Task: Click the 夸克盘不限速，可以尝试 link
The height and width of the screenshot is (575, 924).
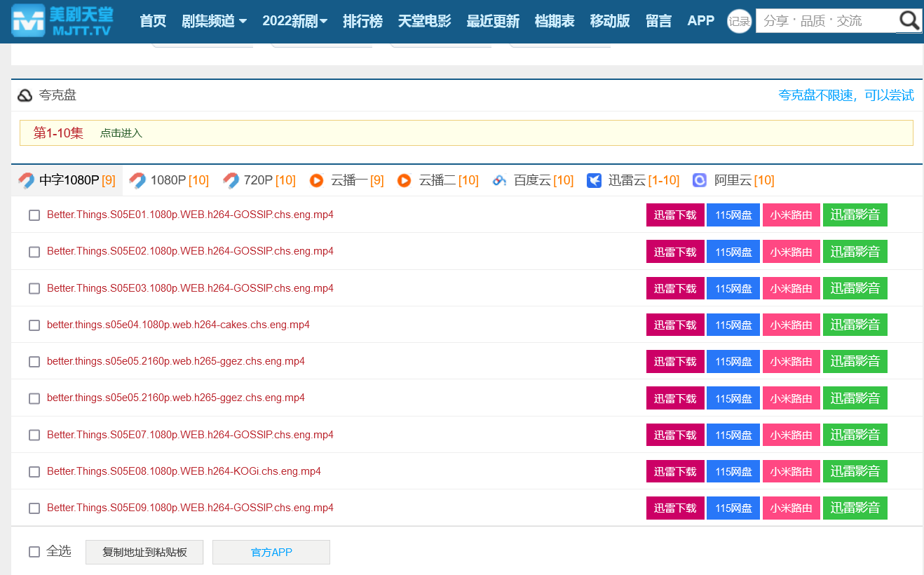Action: point(846,95)
